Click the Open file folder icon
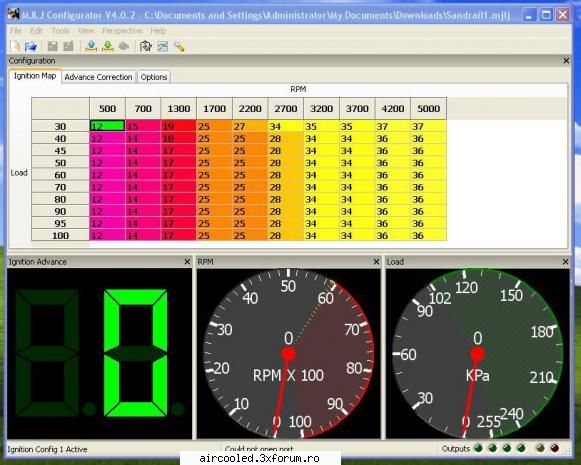Image resolution: width=581 pixels, height=465 pixels. pyautogui.click(x=31, y=46)
